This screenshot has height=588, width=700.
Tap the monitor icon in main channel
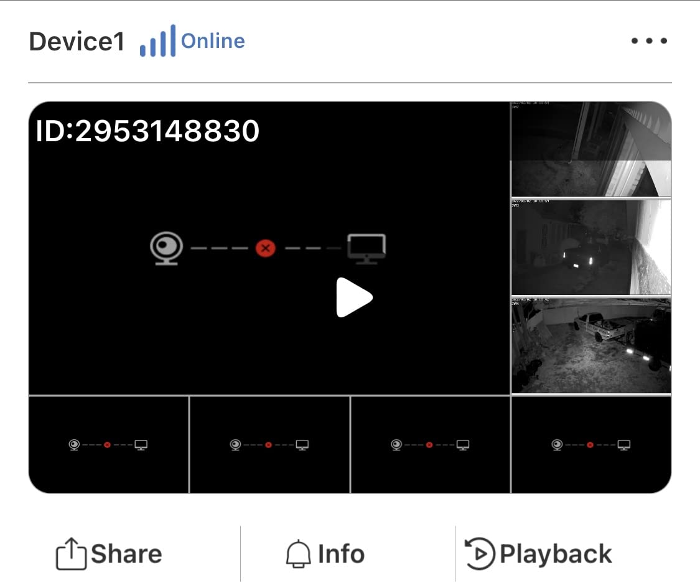click(366, 249)
